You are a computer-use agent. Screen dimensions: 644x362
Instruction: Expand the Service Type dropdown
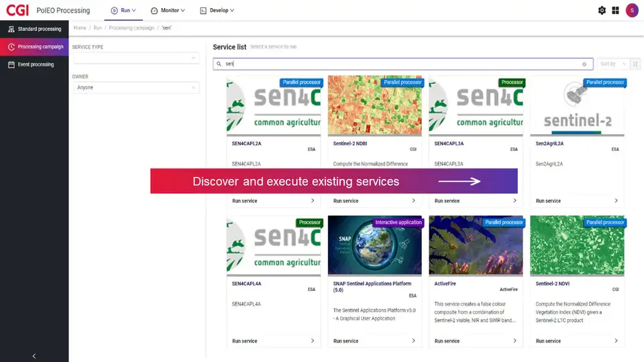click(136, 58)
